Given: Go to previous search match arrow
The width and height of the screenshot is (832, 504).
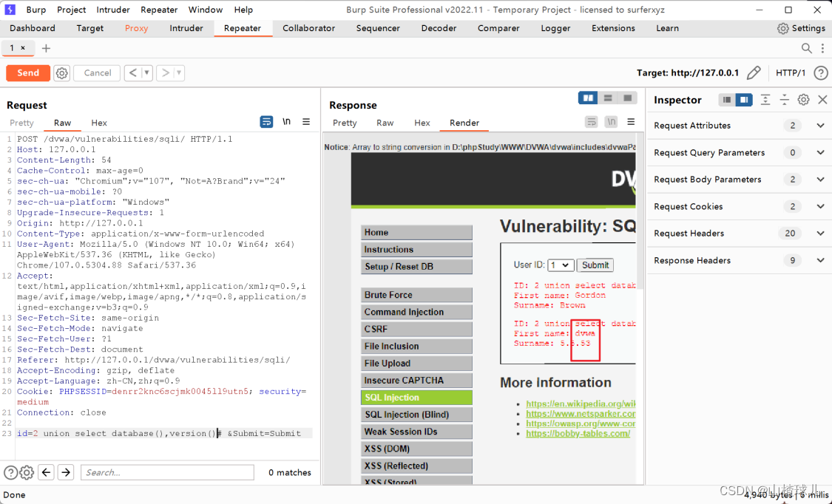Looking at the screenshot, I should pyautogui.click(x=46, y=472).
